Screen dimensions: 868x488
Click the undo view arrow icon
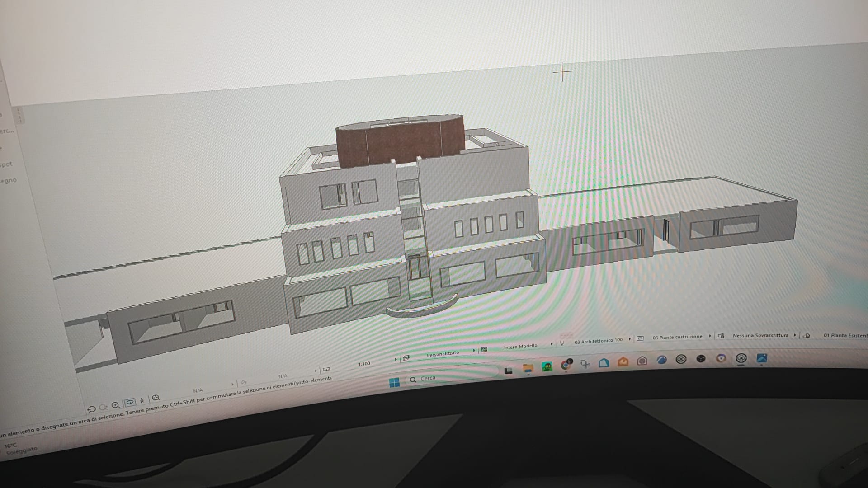coord(91,409)
